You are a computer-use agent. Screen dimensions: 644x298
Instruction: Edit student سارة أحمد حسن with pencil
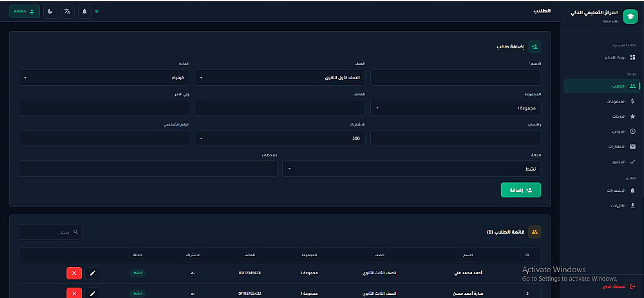pos(93,293)
